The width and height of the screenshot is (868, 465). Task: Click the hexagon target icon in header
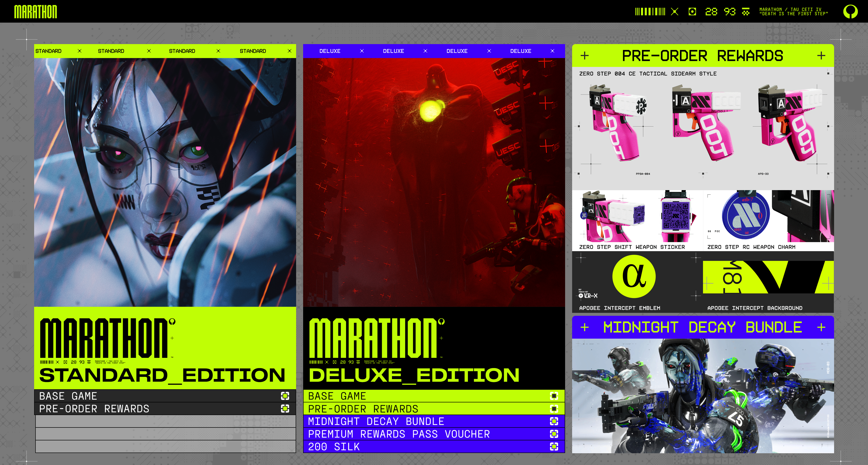pos(692,12)
